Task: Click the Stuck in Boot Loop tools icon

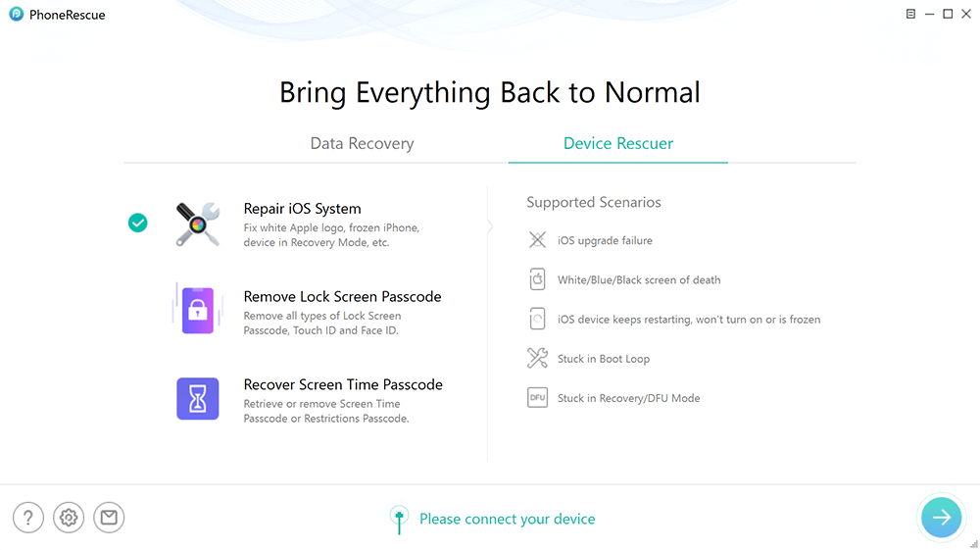Action: pyautogui.click(x=537, y=359)
